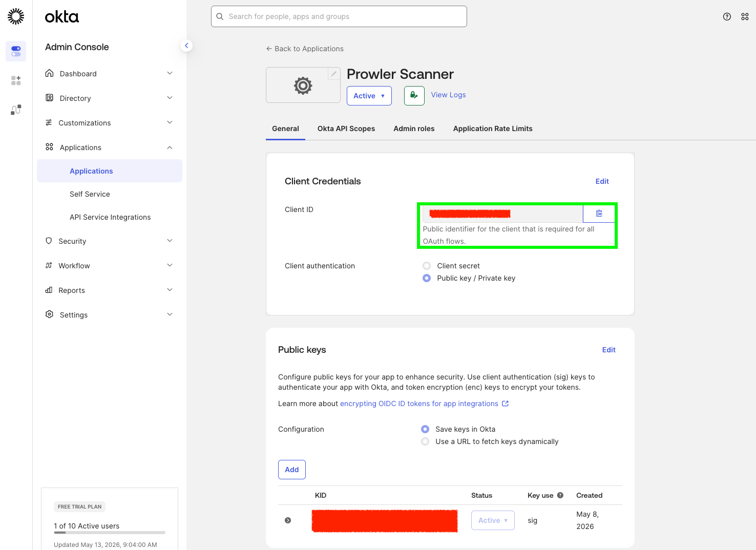Click the Dashboard home icon

click(x=49, y=73)
